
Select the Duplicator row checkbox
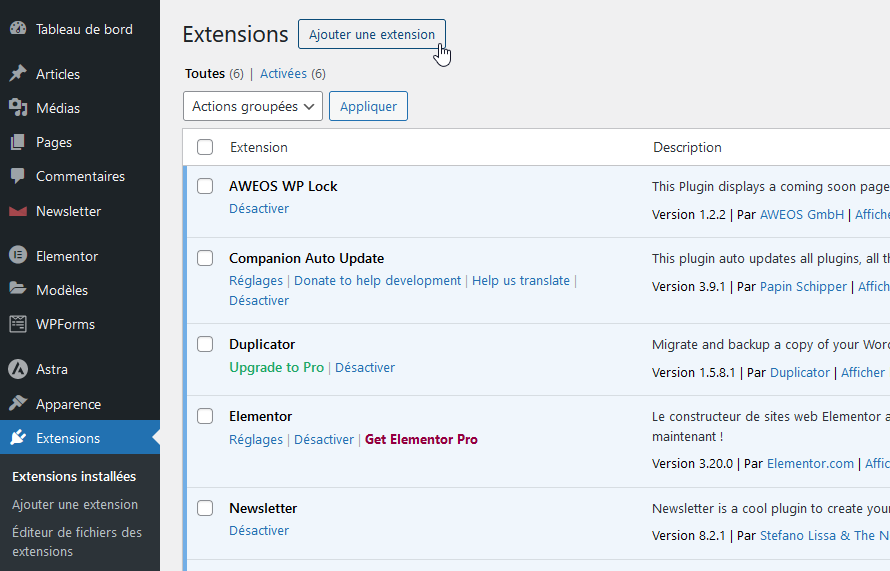[205, 344]
